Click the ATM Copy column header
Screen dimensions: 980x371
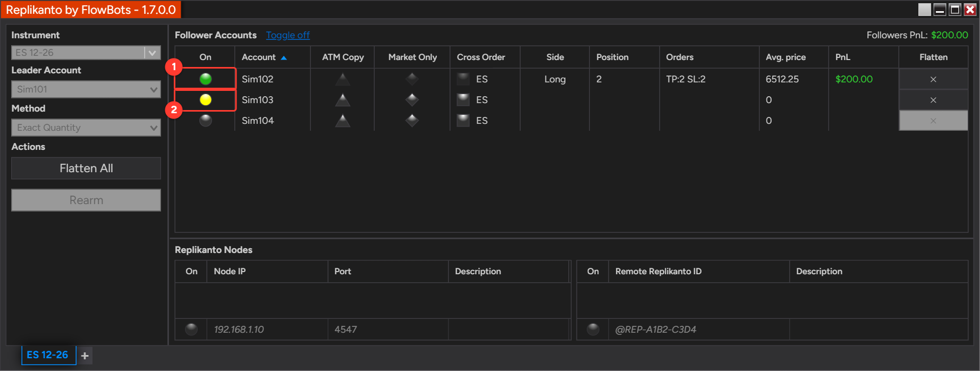343,57
